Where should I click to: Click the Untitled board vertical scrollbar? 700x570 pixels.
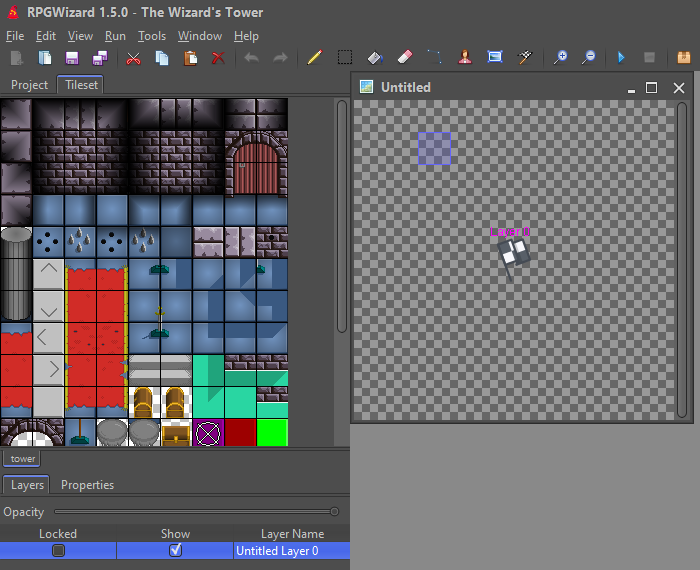pyautogui.click(x=681, y=260)
